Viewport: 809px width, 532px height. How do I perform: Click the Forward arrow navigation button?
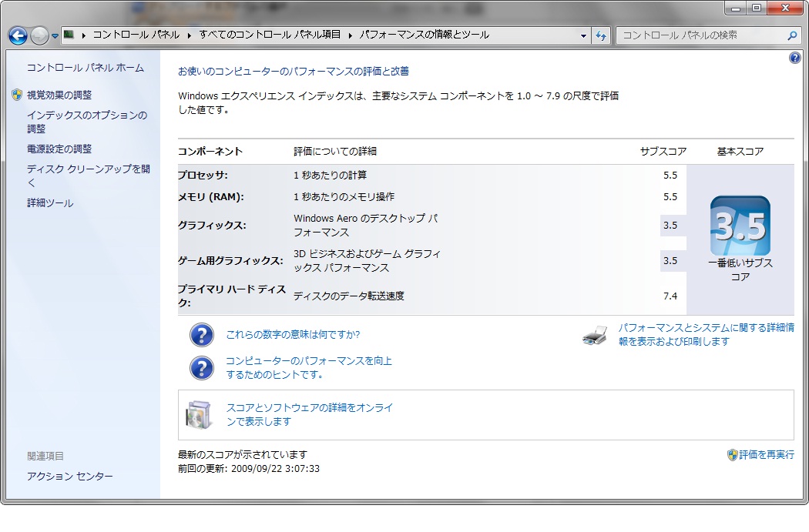pos(39,35)
